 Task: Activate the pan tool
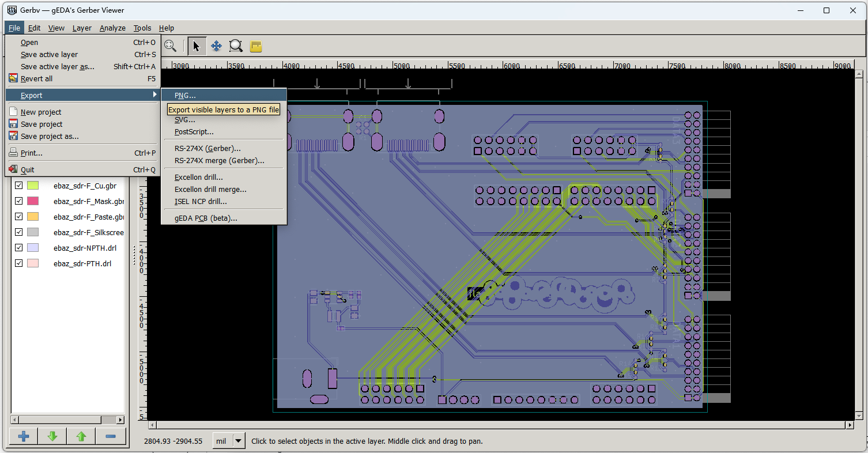click(216, 46)
